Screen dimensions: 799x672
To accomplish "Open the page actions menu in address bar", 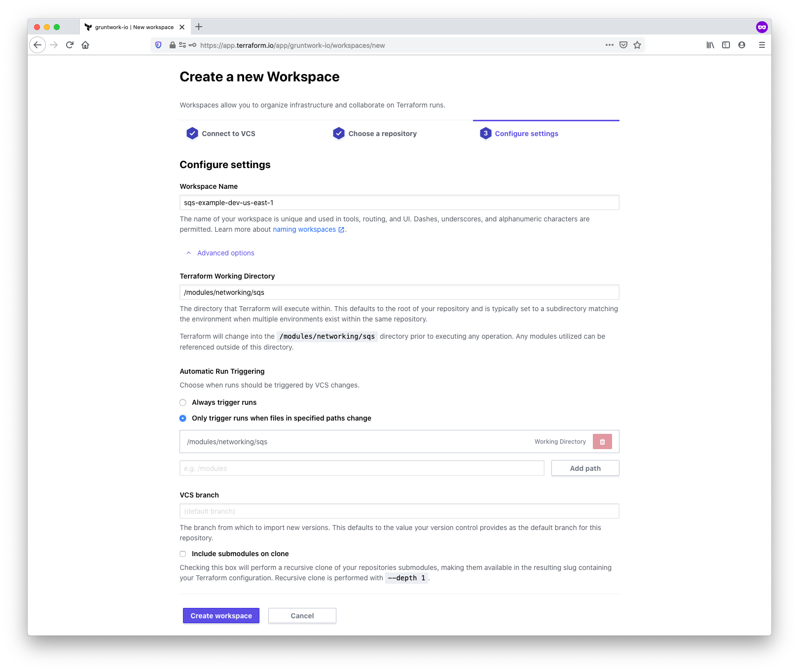I will coord(609,45).
